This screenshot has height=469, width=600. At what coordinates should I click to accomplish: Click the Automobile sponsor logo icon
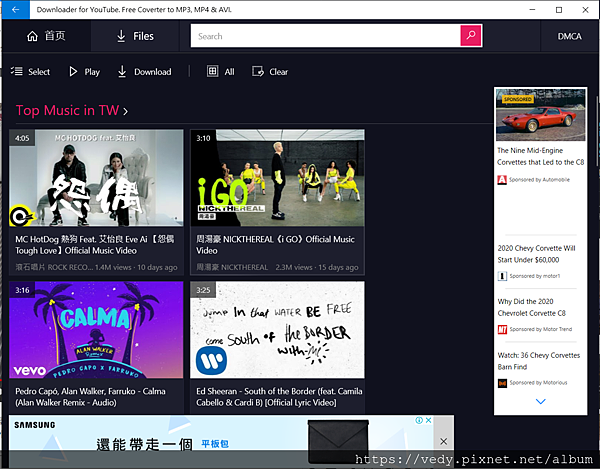[x=502, y=179]
